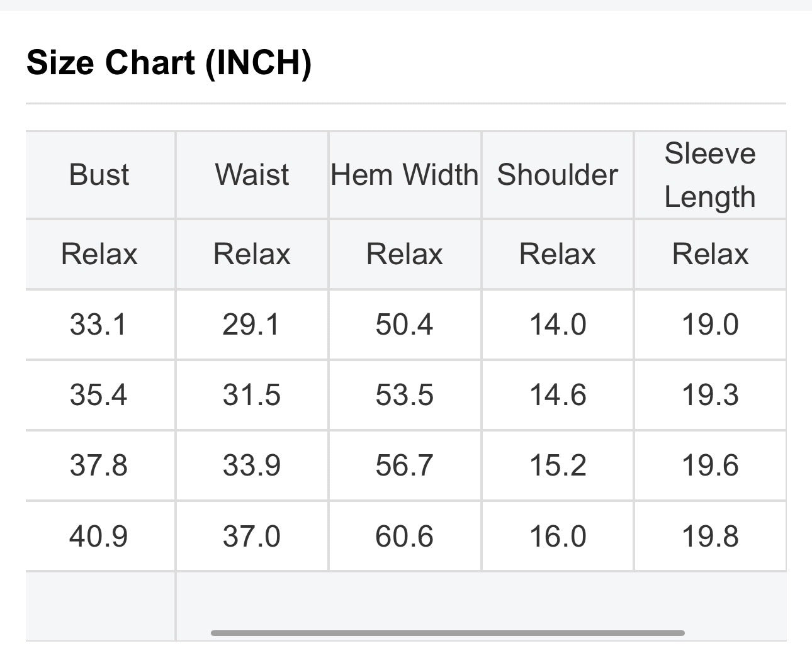This screenshot has height=646, width=812.
Task: Select hem width value 60.6
Action: [404, 537]
